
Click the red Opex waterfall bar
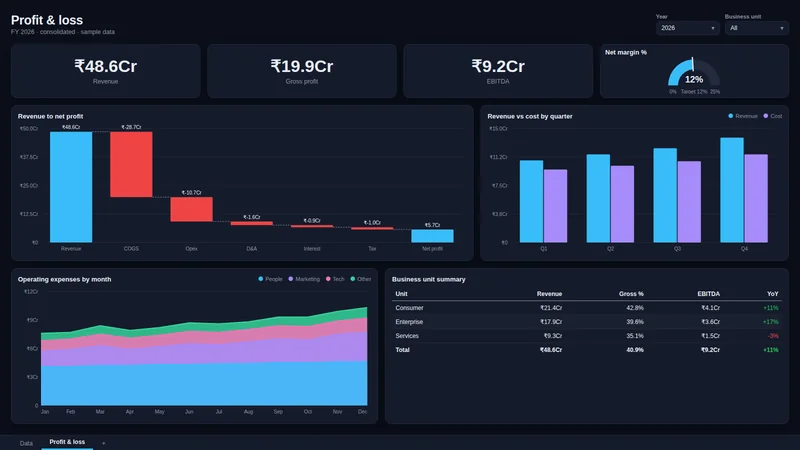[x=191, y=209]
